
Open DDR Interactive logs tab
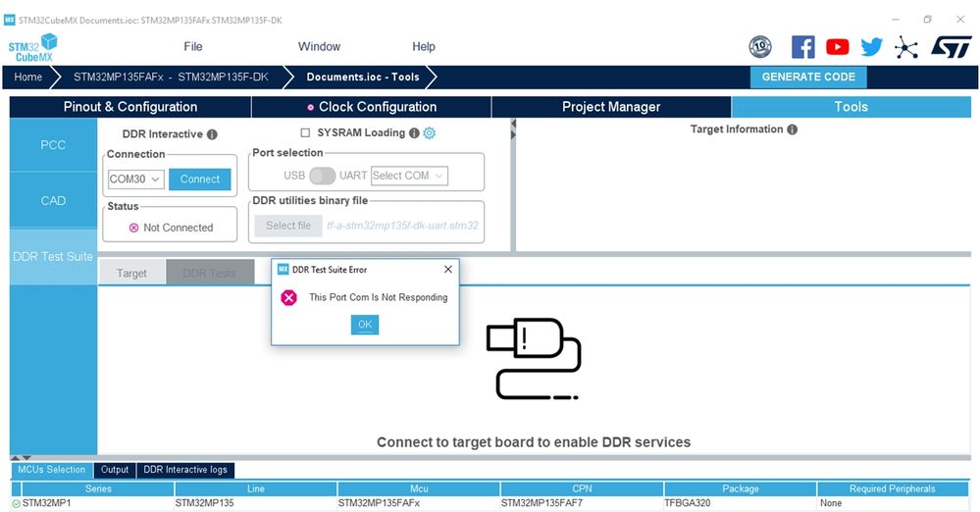pos(185,470)
